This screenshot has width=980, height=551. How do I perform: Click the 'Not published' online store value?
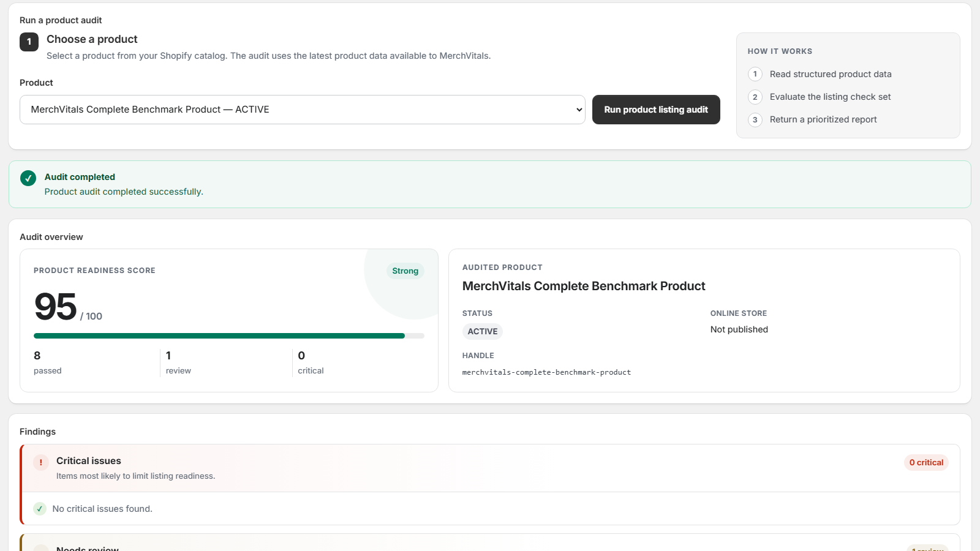click(x=739, y=329)
